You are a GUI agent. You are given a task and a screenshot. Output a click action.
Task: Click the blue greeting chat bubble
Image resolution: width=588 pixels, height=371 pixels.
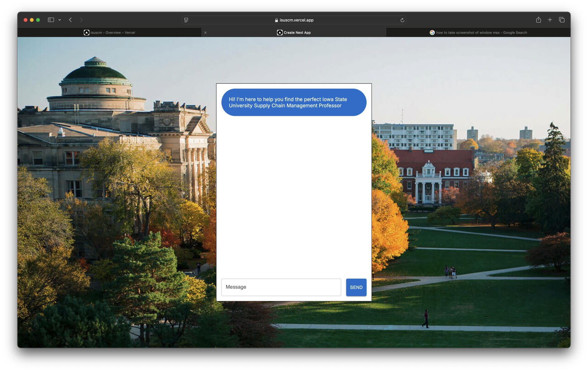(294, 102)
